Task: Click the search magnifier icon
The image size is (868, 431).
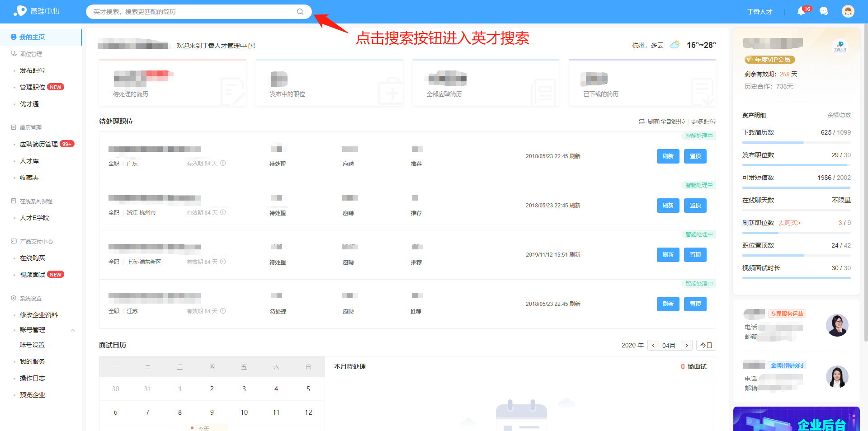Action: click(300, 12)
